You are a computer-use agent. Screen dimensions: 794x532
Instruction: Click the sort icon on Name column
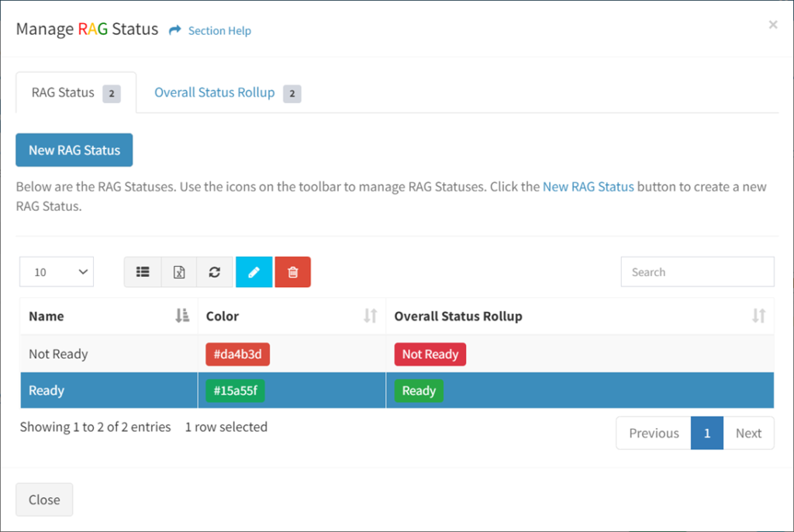tap(182, 316)
